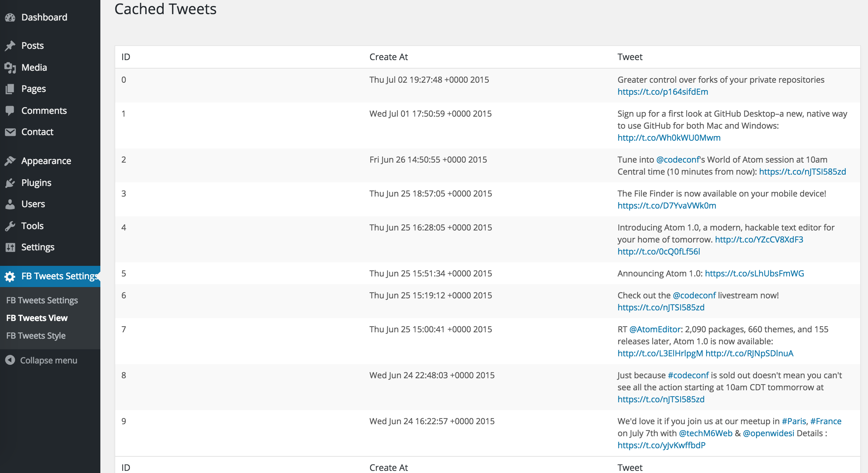
Task: Open link https://t.co/sLhUbsFmWG
Action: click(755, 274)
